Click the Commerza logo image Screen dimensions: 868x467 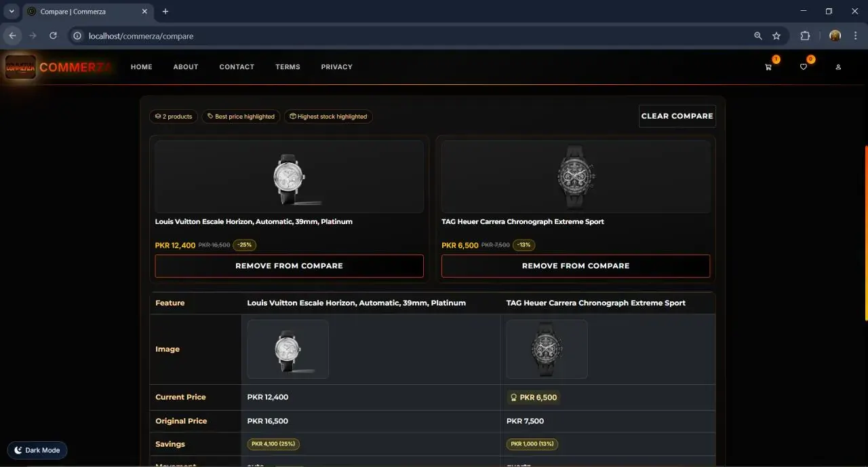pyautogui.click(x=20, y=67)
